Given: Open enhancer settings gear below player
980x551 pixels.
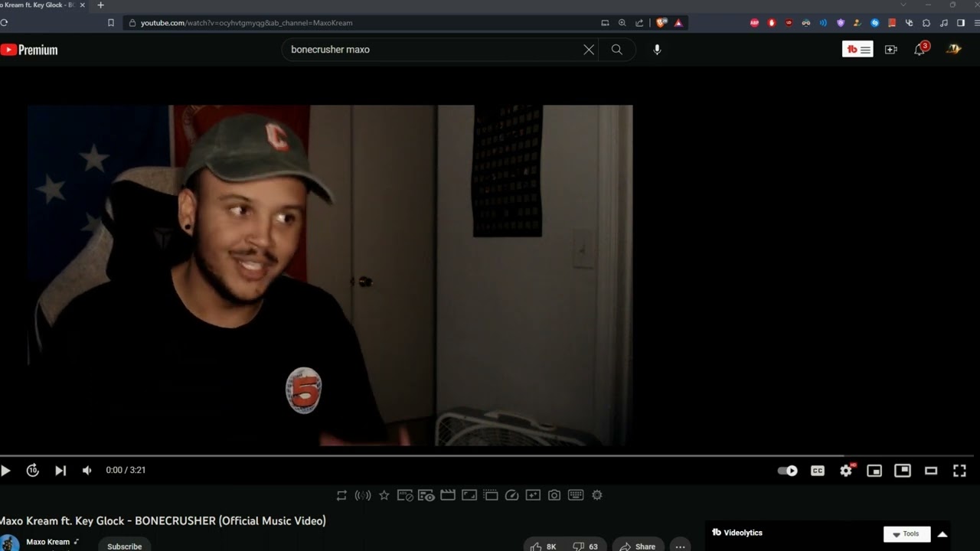Looking at the screenshot, I should tap(597, 495).
